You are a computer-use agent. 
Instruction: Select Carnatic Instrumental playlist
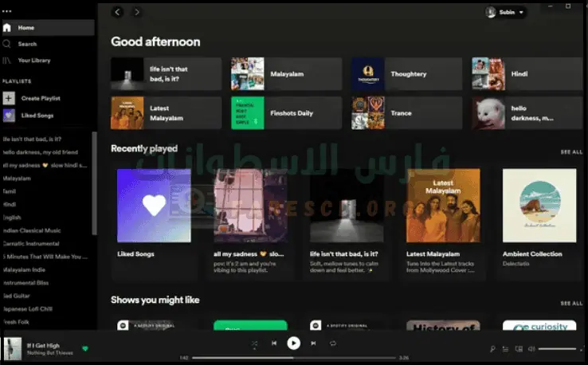pos(31,244)
